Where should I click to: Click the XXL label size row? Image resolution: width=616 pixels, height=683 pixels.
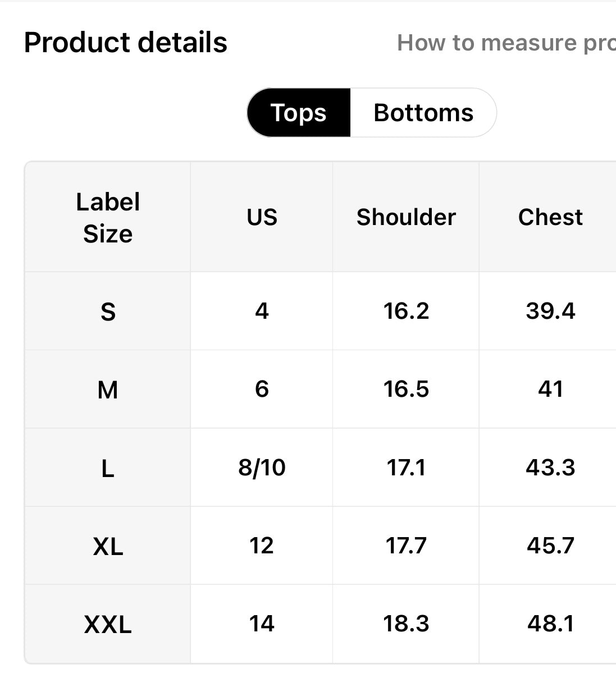pos(108,624)
